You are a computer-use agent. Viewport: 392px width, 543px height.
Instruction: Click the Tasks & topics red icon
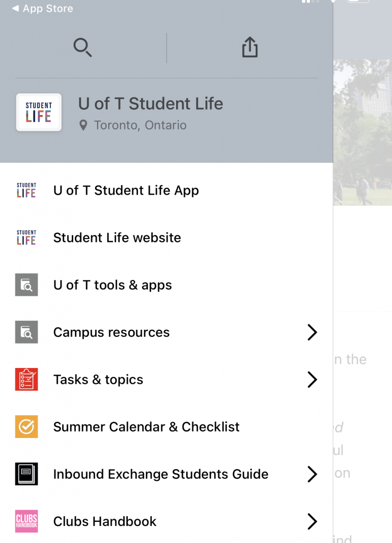pos(27,380)
